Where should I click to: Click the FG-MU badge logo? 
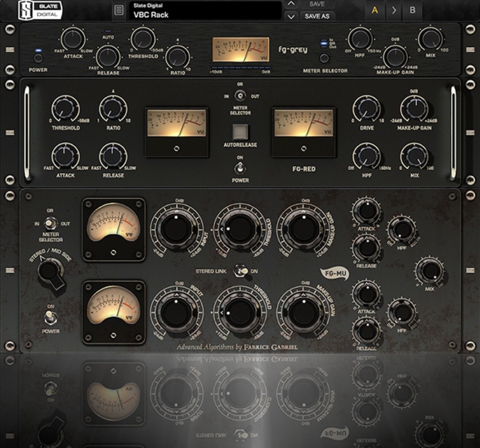tap(334, 273)
